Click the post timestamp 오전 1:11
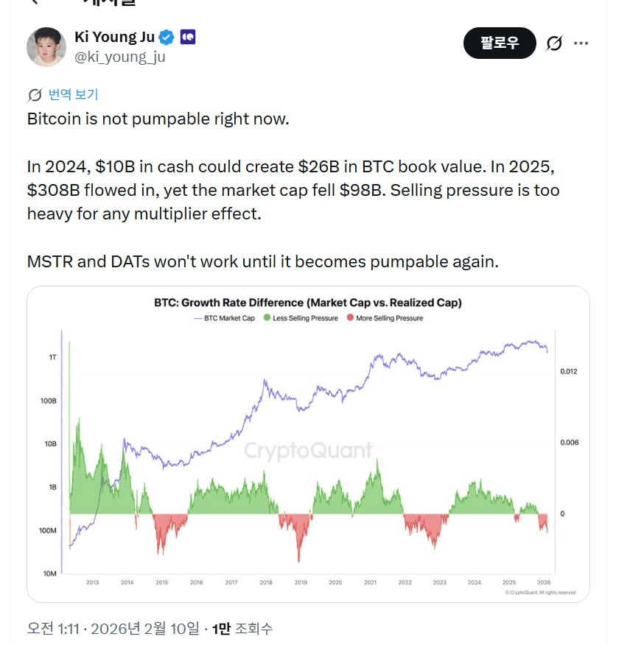Image resolution: width=644 pixels, height=645 pixels. point(54,628)
